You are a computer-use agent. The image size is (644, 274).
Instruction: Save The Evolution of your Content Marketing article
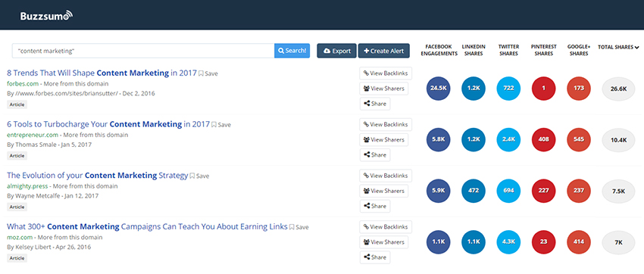click(x=199, y=176)
